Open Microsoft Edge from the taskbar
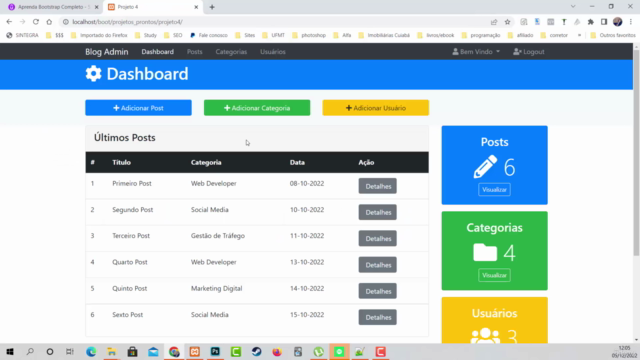This screenshot has height=360, width=640. coord(91,351)
